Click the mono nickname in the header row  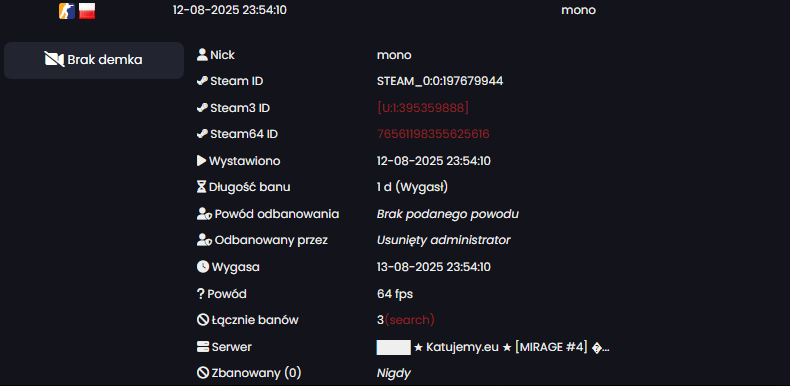coord(578,10)
